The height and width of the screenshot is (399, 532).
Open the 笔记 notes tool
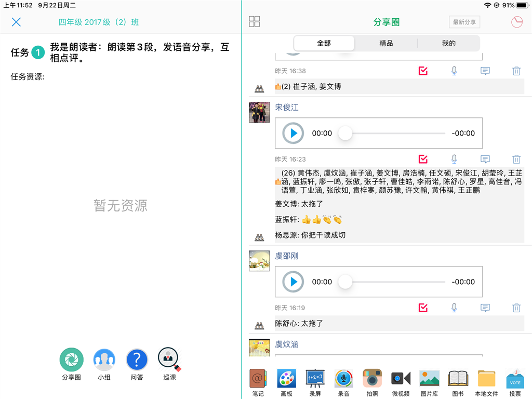pyautogui.click(x=258, y=379)
